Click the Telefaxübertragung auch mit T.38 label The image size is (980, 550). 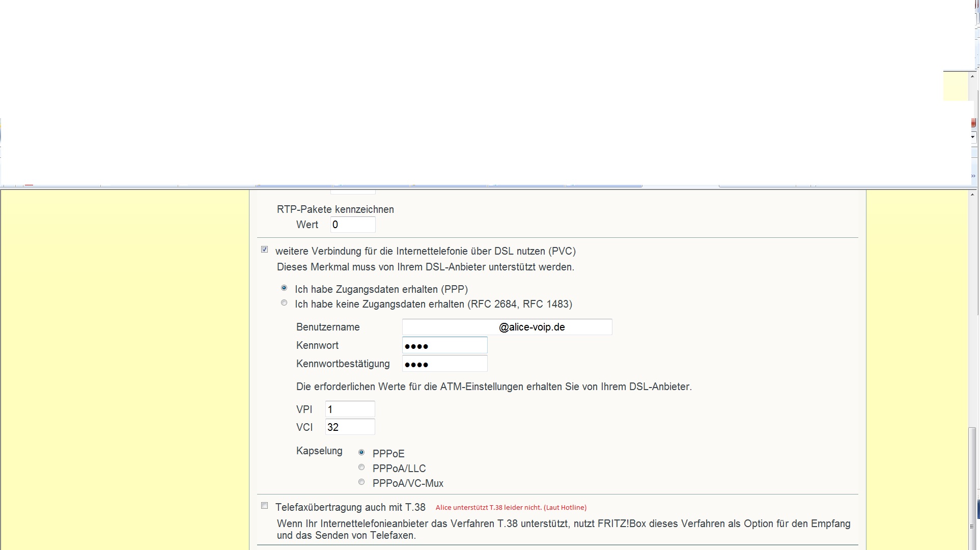[x=350, y=507]
